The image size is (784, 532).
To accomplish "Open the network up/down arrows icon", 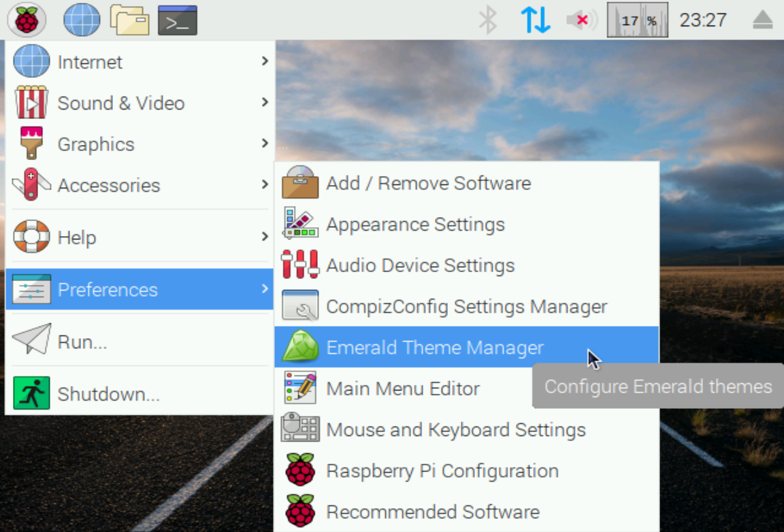I will click(x=536, y=20).
